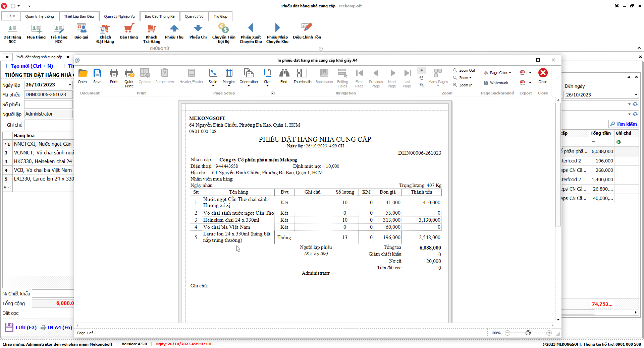Open the Quản Lý Võ tab
Viewport: 644px width, 348px height.
(194, 16)
